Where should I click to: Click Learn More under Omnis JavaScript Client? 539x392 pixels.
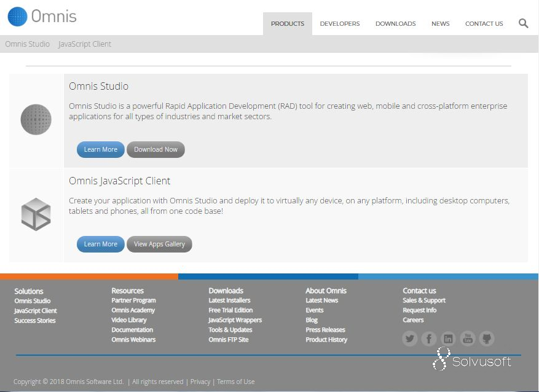(100, 244)
